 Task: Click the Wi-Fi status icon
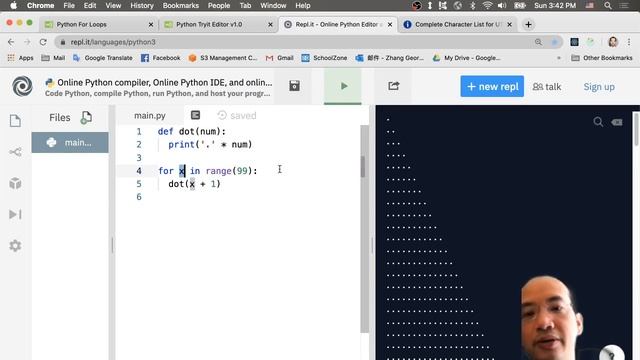(x=487, y=6)
